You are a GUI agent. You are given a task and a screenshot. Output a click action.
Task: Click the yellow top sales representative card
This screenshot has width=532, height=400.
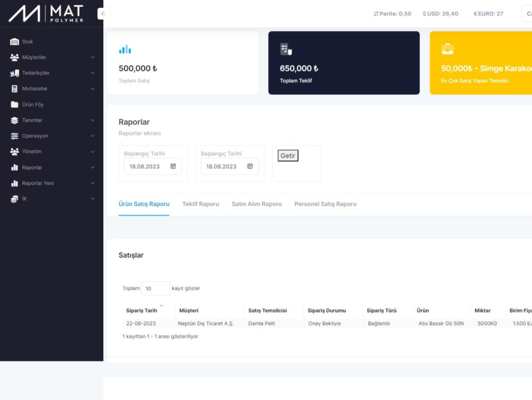click(x=481, y=63)
